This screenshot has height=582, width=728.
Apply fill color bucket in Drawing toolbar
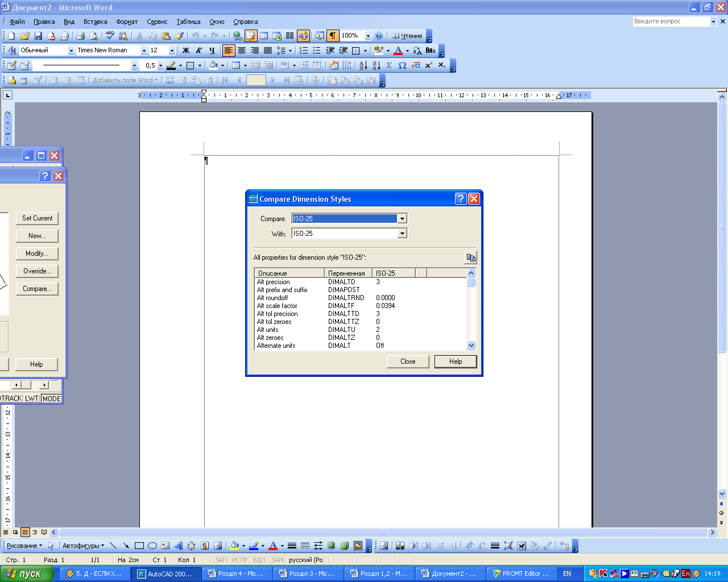234,546
